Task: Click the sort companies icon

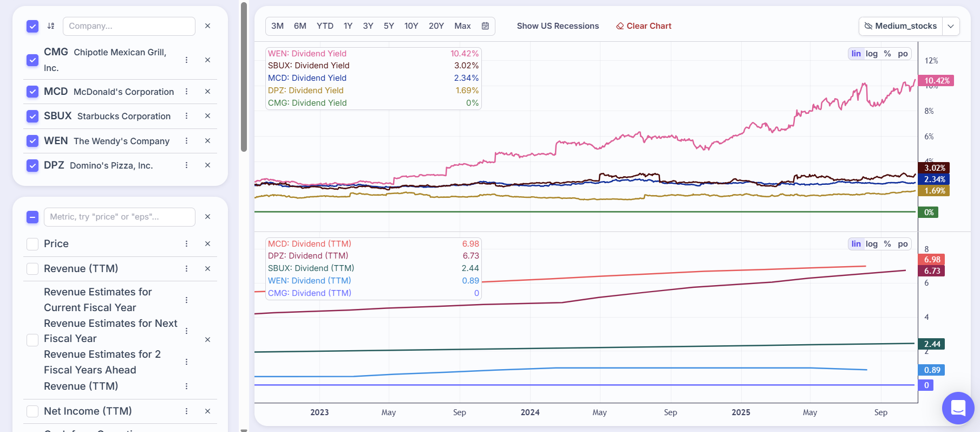Action: click(x=51, y=26)
